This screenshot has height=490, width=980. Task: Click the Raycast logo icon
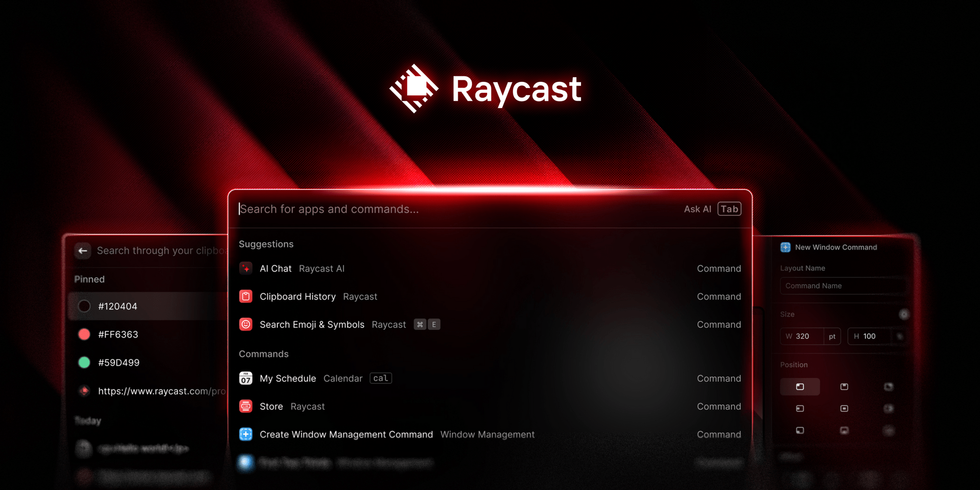[414, 89]
